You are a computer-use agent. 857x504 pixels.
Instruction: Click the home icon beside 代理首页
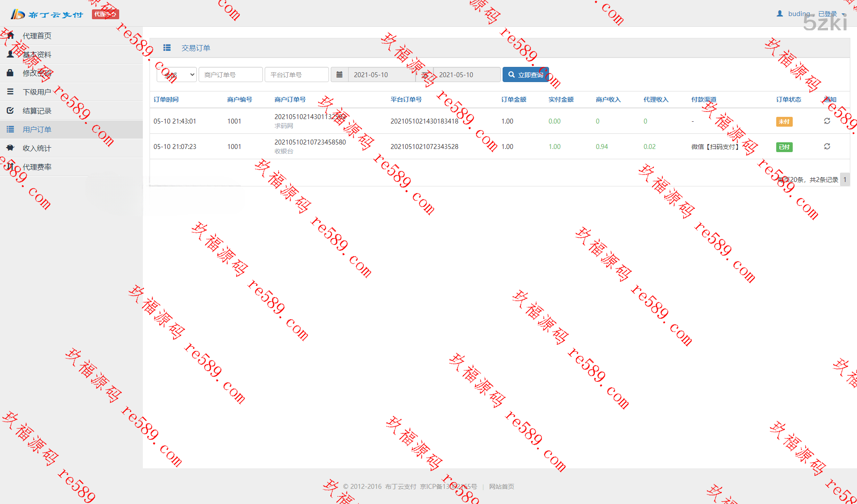coord(10,35)
